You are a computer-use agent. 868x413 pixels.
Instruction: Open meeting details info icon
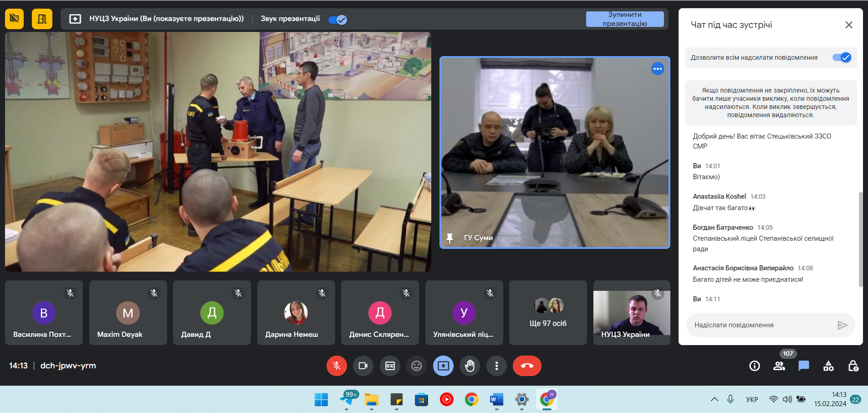click(x=755, y=366)
